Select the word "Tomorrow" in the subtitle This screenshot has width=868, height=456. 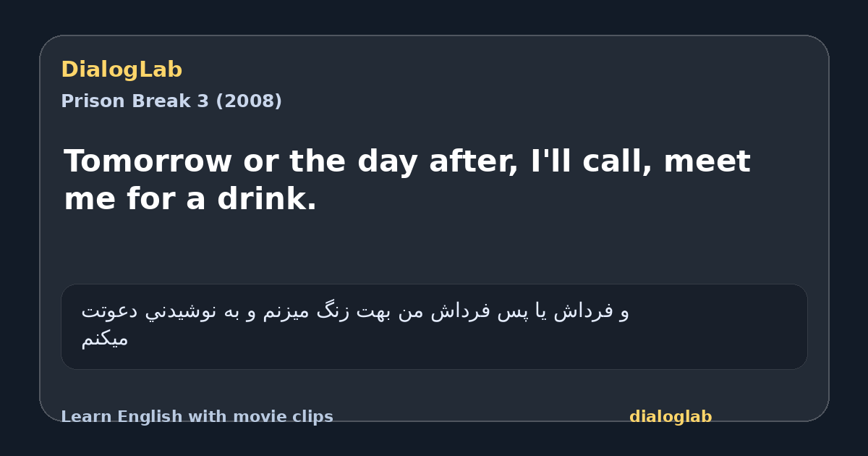point(148,161)
